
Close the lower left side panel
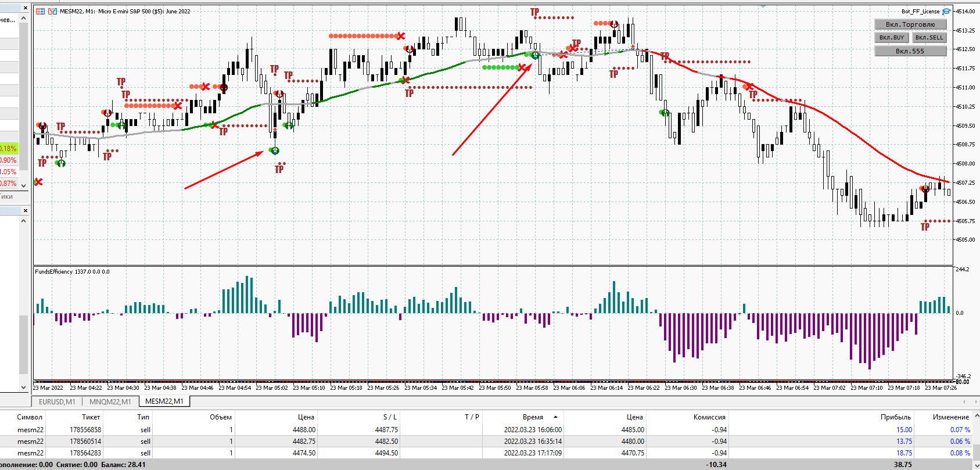25,210
